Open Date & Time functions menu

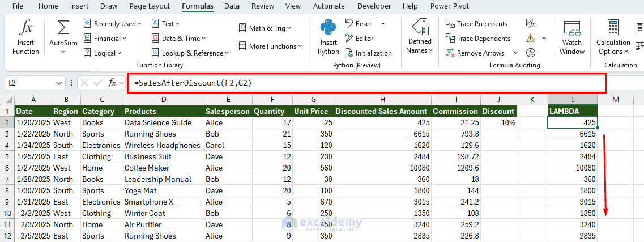tap(178, 38)
